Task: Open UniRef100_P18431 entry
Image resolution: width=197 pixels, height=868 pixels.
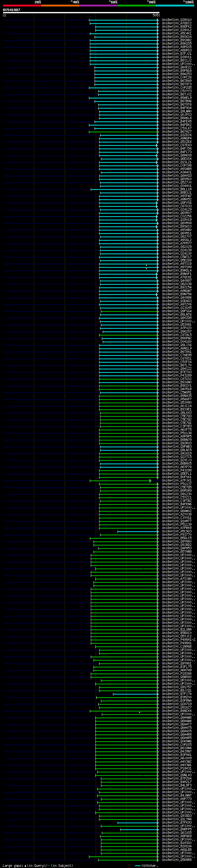Action: pyautogui.click(x=177, y=768)
